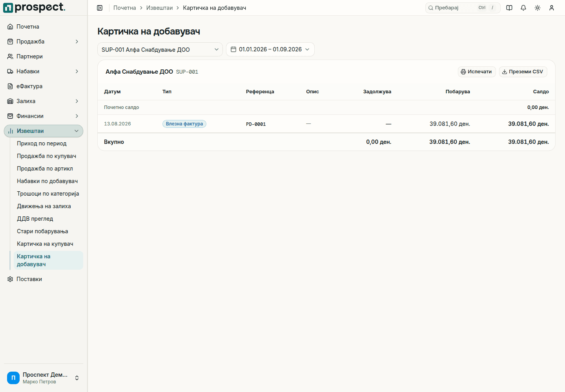The height and width of the screenshot is (392, 565).
Task: Toggle the light/dark theme sun icon
Action: (x=538, y=8)
